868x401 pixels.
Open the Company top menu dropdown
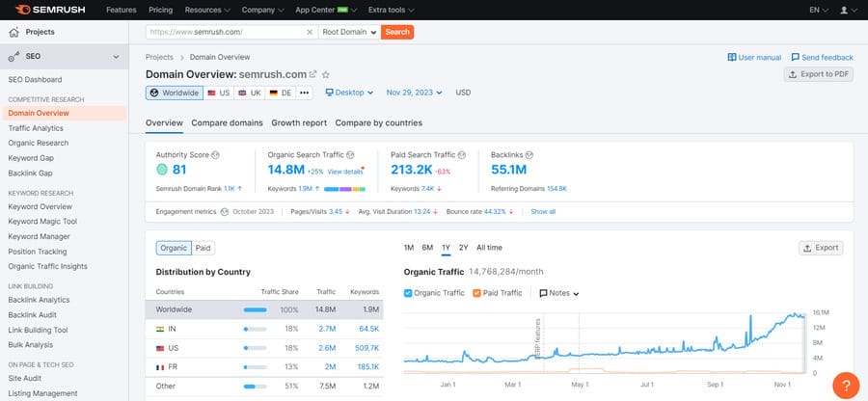tap(262, 10)
